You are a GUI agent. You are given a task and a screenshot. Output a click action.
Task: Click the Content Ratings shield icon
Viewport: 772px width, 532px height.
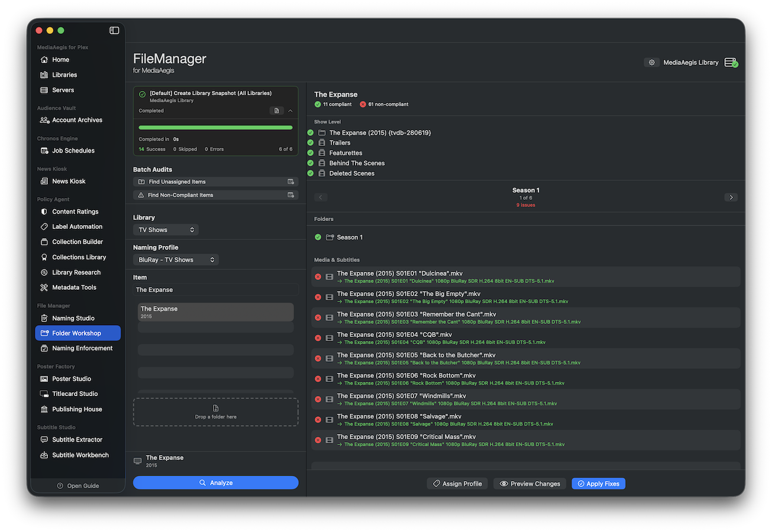click(44, 212)
